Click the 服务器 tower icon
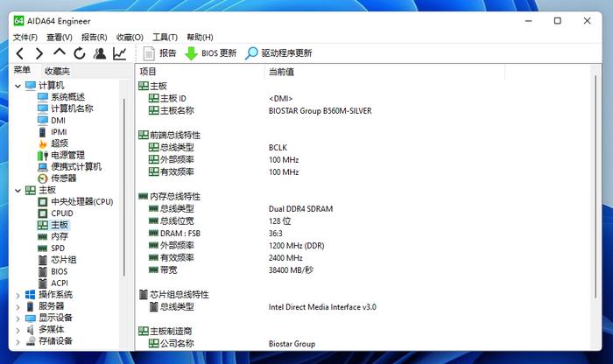The width and height of the screenshot is (613, 364). [30, 306]
